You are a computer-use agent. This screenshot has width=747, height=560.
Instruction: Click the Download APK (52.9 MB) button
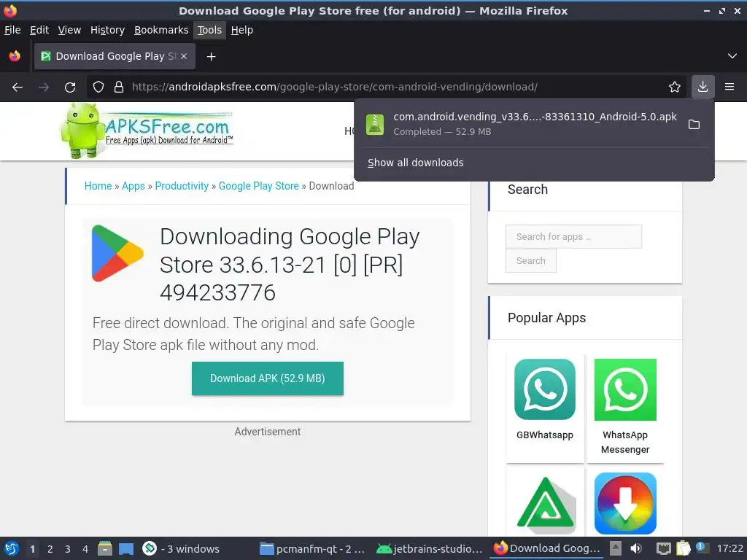[267, 378]
